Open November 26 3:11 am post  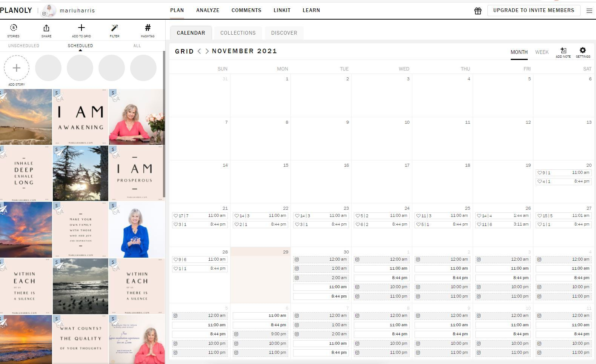pos(503,224)
